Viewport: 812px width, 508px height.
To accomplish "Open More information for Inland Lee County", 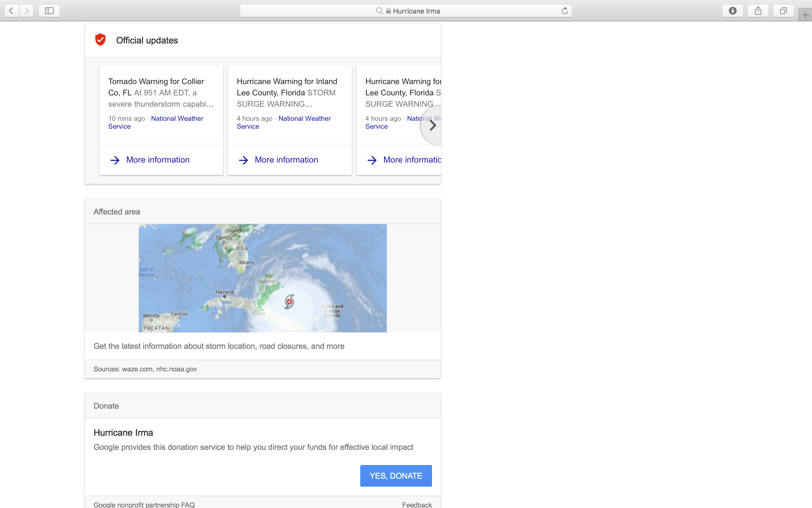I will pos(286,159).
